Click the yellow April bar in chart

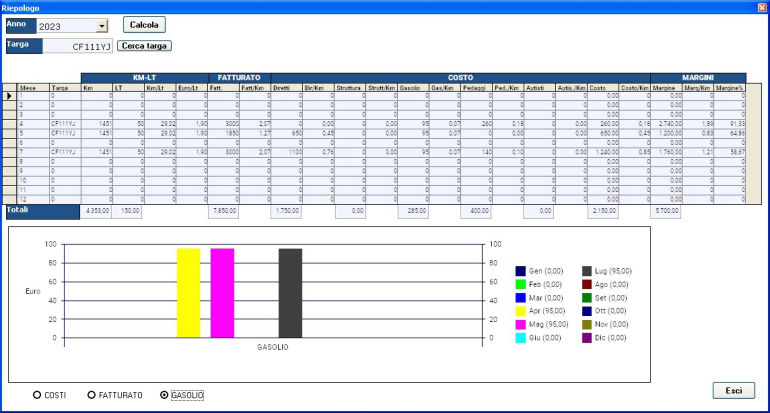coord(188,292)
